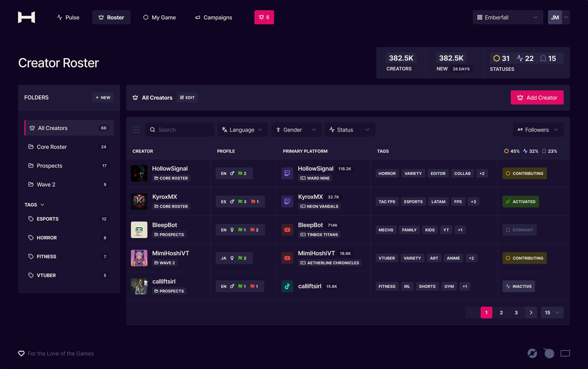The width and height of the screenshot is (588, 369).
Task: Click HollowSignal's green flag count
Action: tap(242, 173)
